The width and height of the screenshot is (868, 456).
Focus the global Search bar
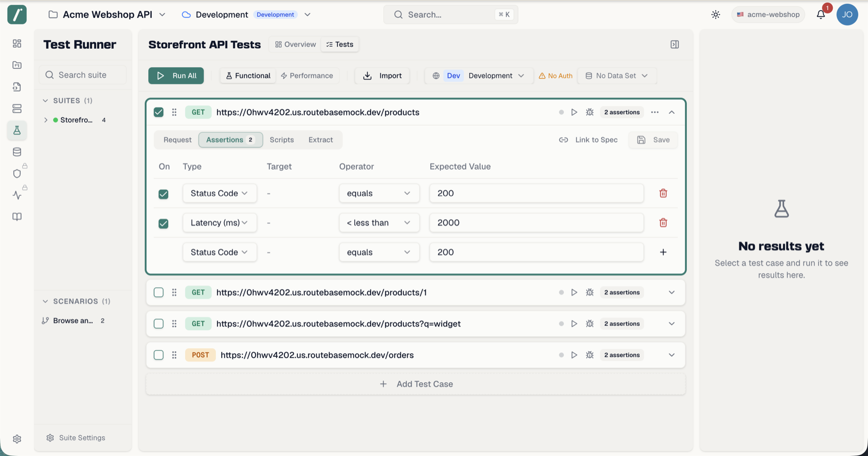tap(451, 15)
